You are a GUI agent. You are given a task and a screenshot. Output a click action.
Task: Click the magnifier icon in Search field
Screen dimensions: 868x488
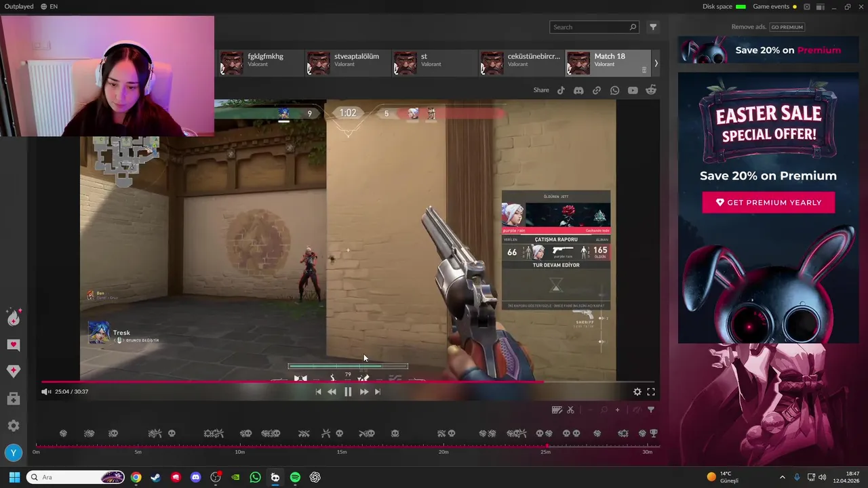(x=633, y=27)
